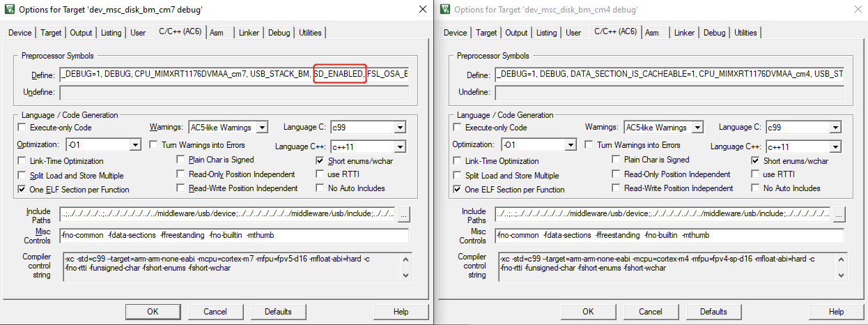Close the cm4 debug options dialog
This screenshot has width=868, height=325.
pos(858,10)
